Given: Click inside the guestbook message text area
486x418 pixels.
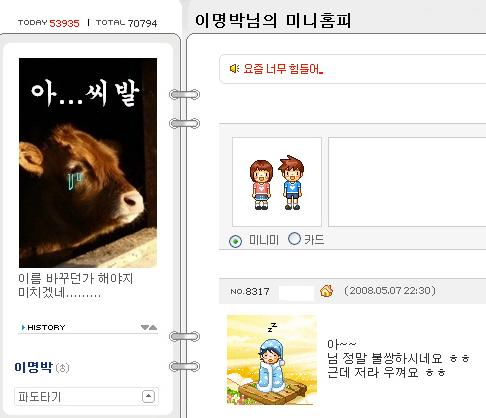Looking at the screenshot, I should pos(407,182).
